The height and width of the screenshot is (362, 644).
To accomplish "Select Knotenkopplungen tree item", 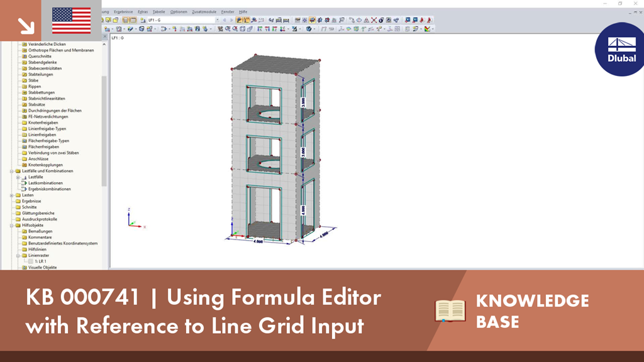I will (45, 165).
